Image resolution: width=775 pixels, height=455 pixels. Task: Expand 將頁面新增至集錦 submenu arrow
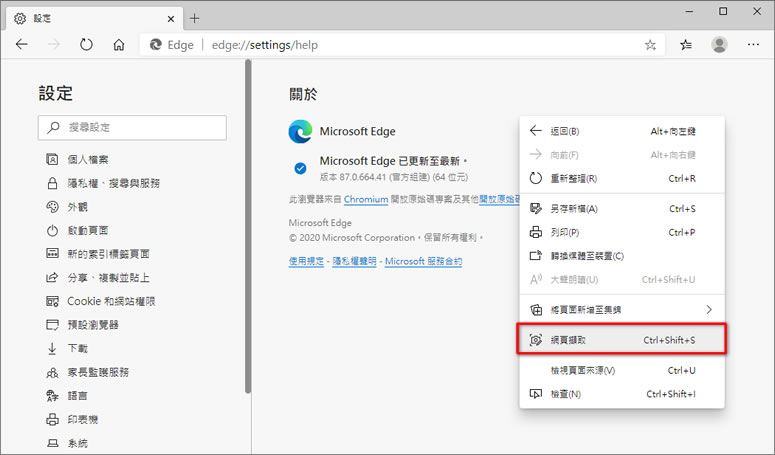[709, 310]
